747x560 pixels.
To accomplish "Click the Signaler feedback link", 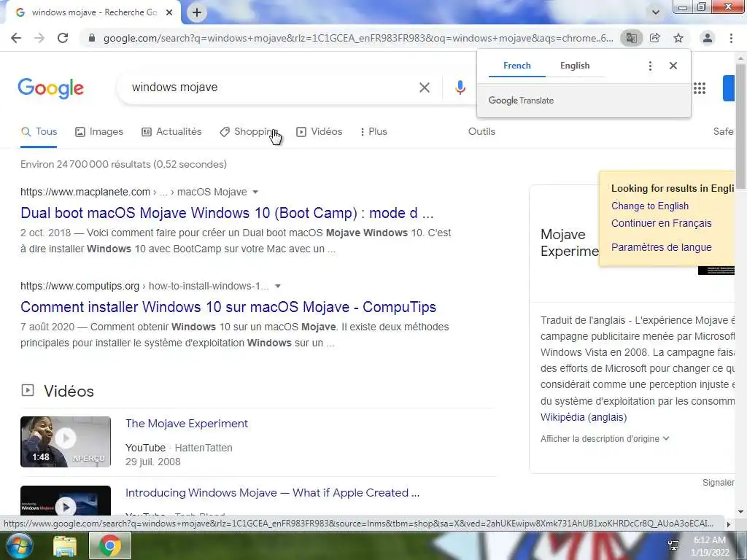I will click(719, 483).
